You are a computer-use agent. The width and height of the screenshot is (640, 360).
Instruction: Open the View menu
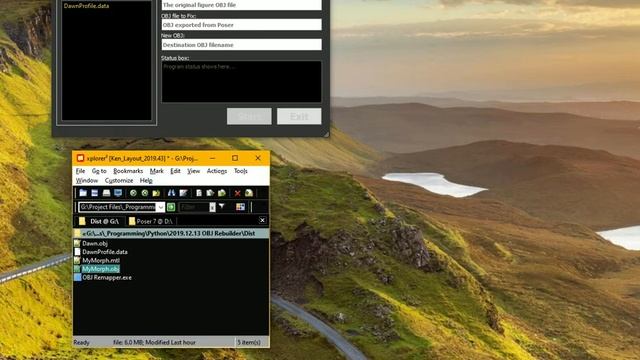pyautogui.click(x=193, y=171)
